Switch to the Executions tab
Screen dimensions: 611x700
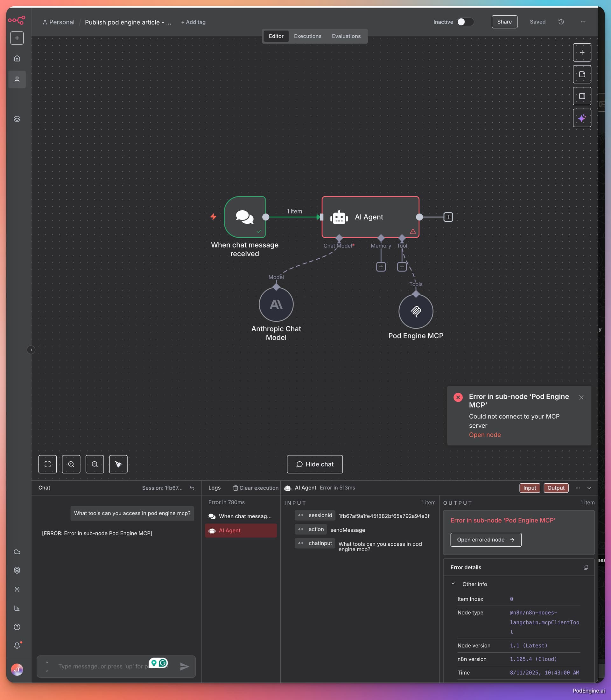pyautogui.click(x=307, y=36)
